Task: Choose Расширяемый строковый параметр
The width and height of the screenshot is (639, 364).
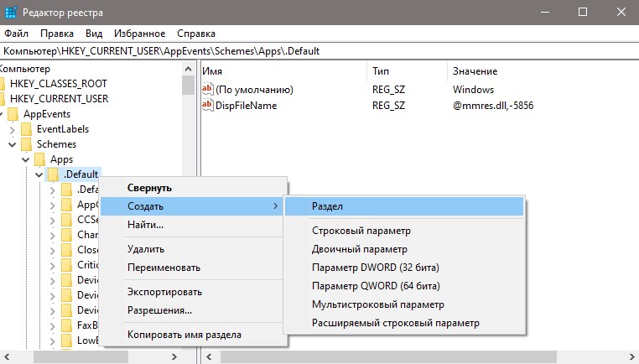Action: 404,323
